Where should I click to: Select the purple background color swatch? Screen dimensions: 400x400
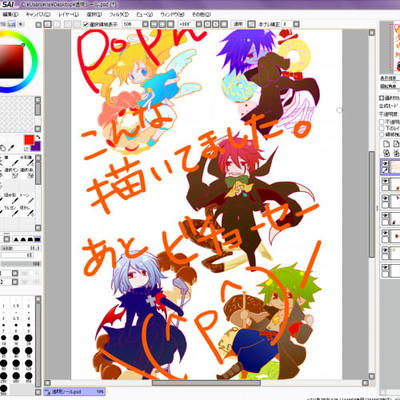click(36, 147)
